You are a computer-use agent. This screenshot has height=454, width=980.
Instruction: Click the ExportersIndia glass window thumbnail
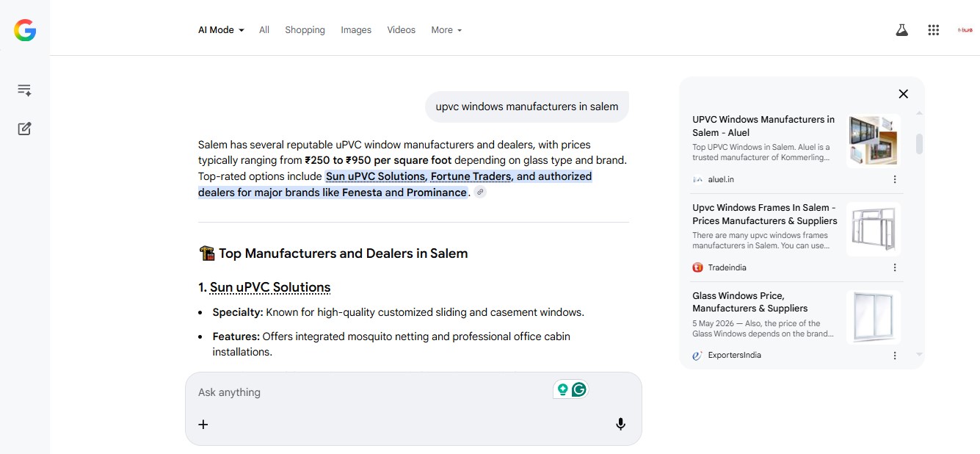coord(874,317)
